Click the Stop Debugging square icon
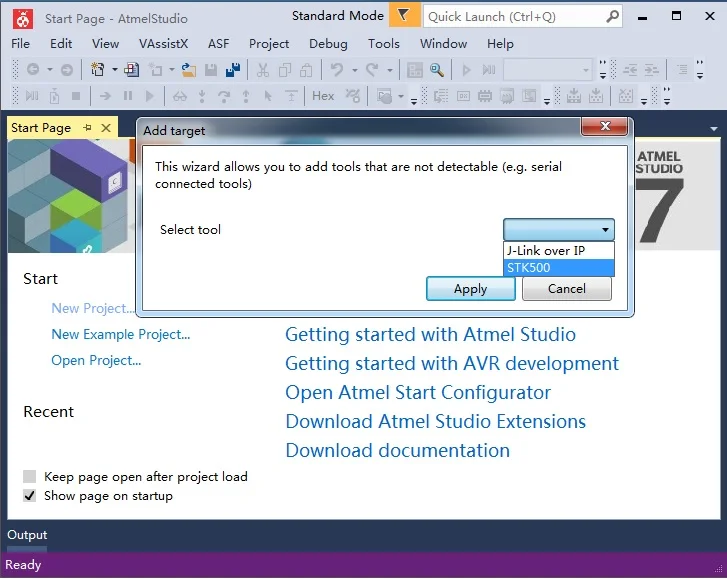The width and height of the screenshot is (727, 579). click(x=76, y=96)
